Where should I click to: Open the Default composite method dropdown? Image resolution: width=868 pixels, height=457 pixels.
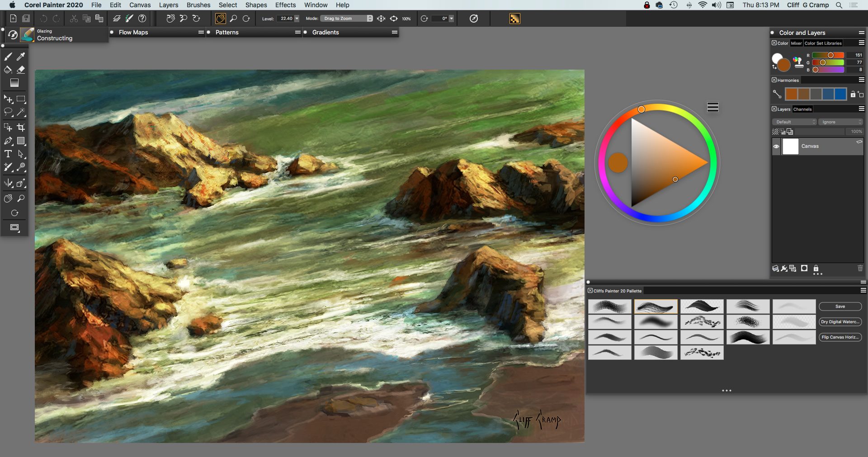coord(794,122)
